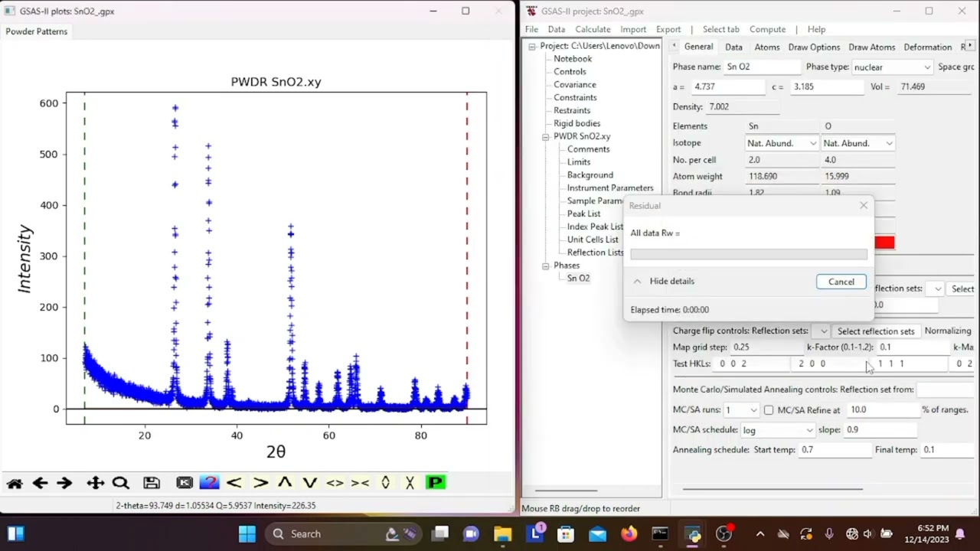The height and width of the screenshot is (551, 980).
Task: Open O isotope Nat. Abund. dropdown
Action: click(x=857, y=143)
